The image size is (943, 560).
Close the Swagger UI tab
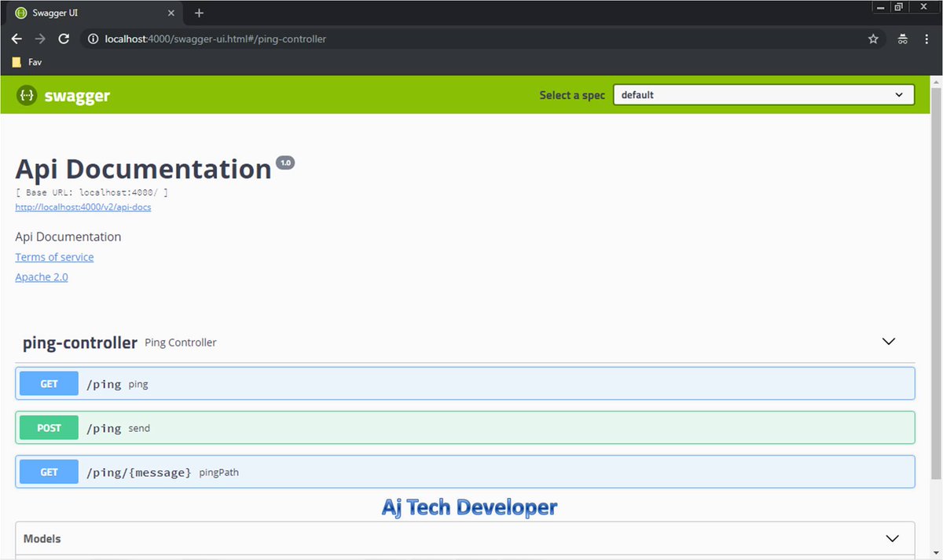click(171, 13)
